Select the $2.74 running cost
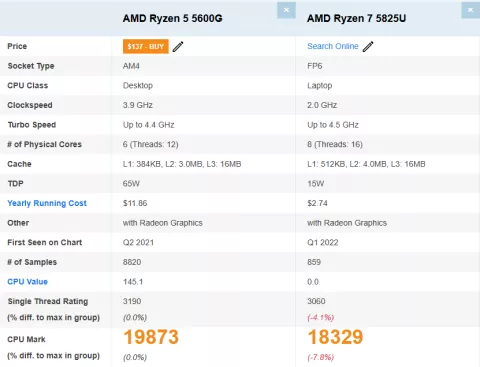 pyautogui.click(x=317, y=203)
